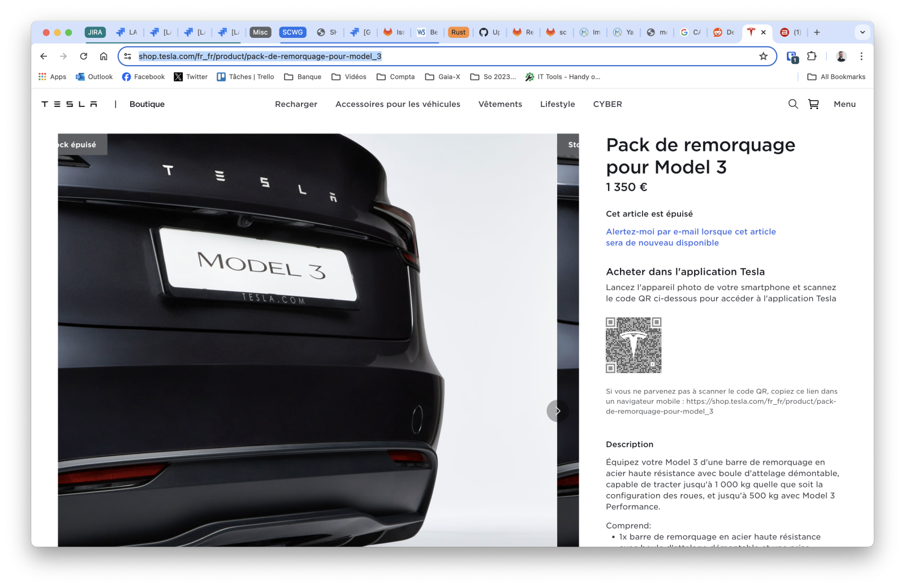
Task: Show the next product image
Action: click(557, 410)
